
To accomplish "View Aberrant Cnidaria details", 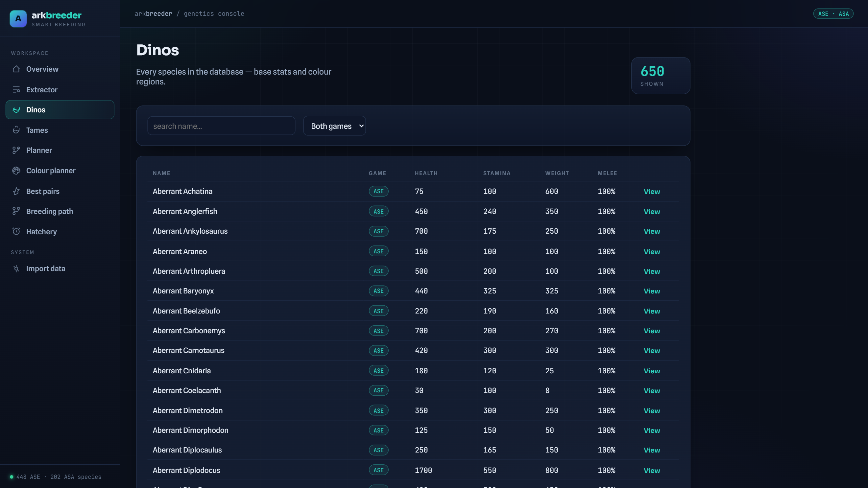I will click(651, 371).
